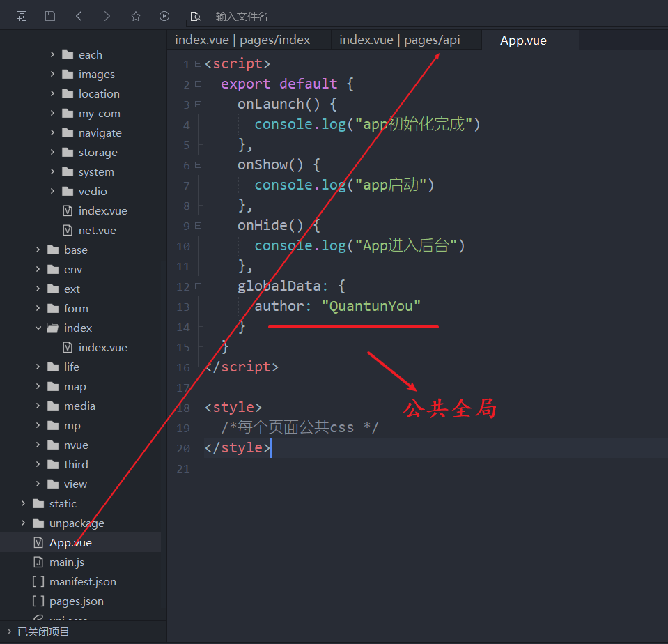Click onLaunch() on line 3
Image resolution: width=668 pixels, height=644 pixels.
[279, 104]
